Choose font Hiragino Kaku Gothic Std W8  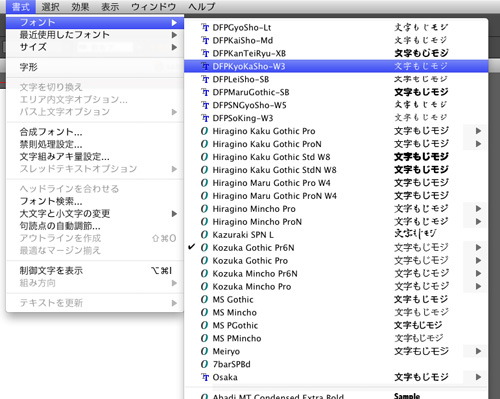point(336,157)
